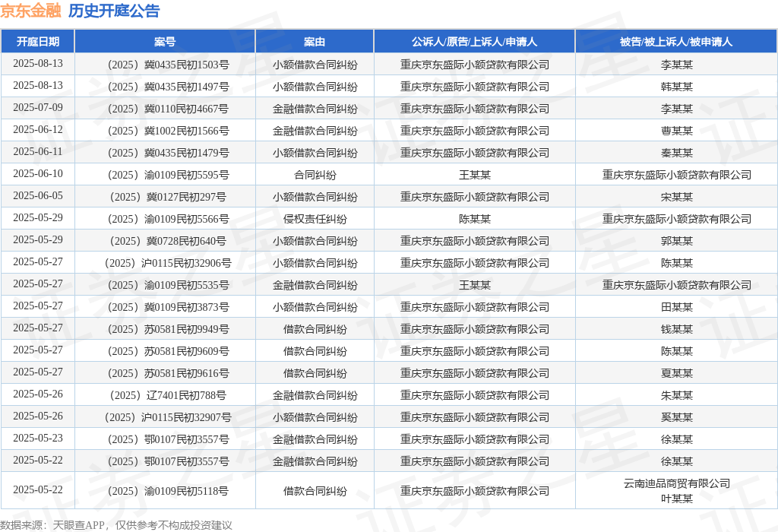
Task: Click the 京东金融 title text
Action: click(x=30, y=11)
